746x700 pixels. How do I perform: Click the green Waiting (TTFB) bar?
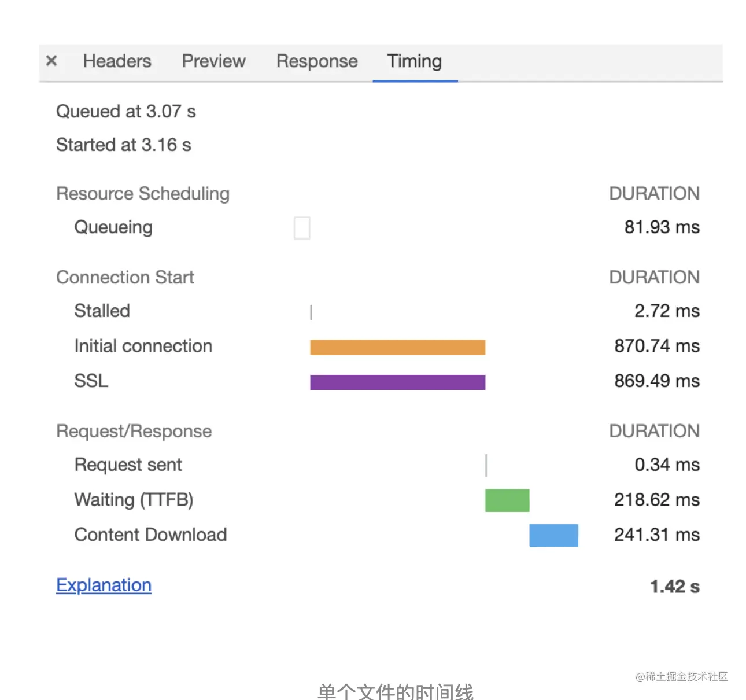507,500
